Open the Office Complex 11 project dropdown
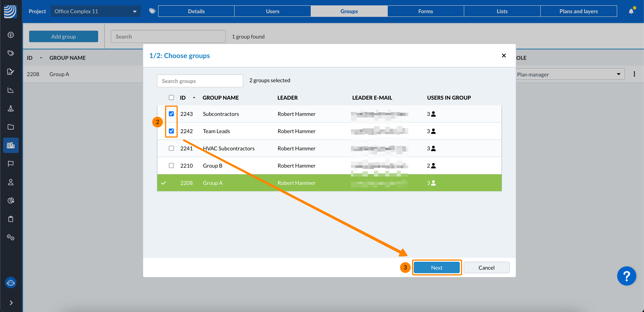644x312 pixels. point(95,11)
